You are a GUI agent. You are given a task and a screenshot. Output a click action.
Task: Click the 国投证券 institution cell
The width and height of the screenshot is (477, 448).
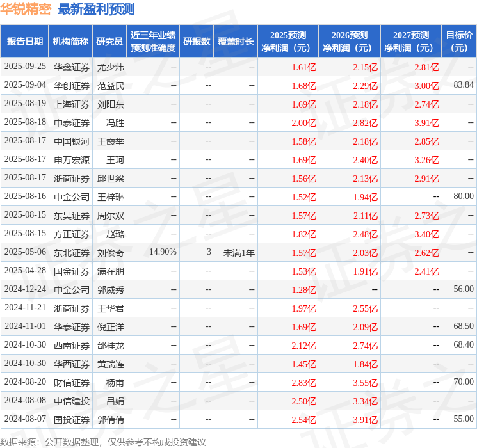[72, 419]
